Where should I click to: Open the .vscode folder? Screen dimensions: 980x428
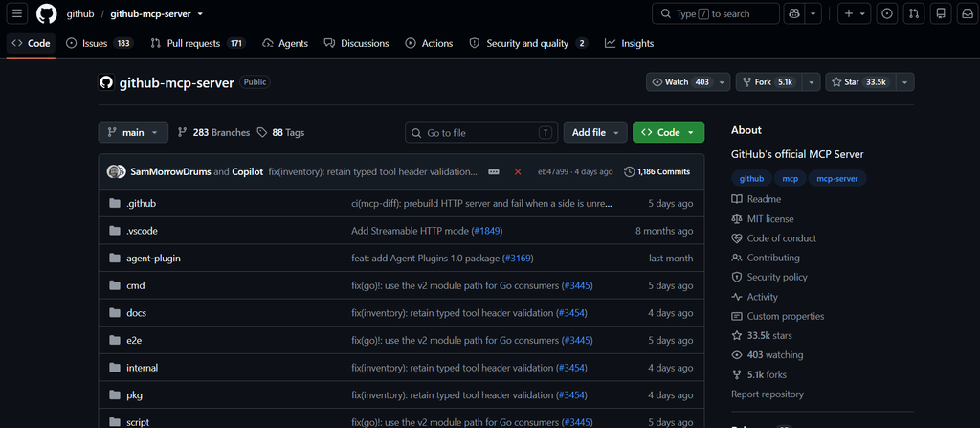pos(142,231)
